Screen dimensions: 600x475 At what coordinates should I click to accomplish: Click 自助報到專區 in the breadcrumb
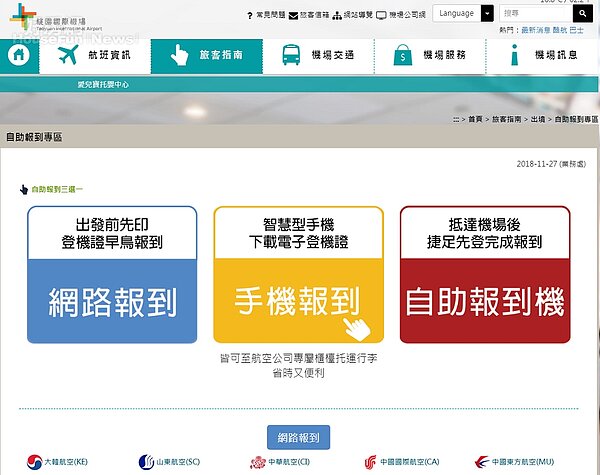(x=576, y=119)
